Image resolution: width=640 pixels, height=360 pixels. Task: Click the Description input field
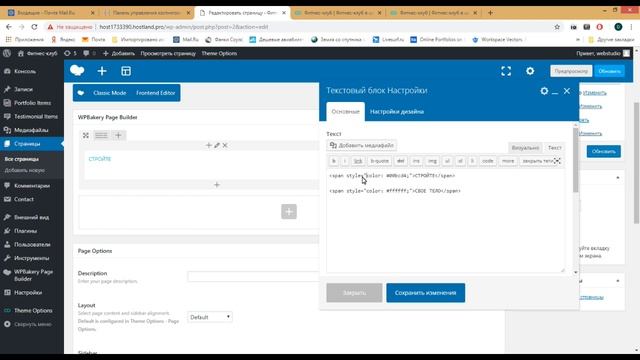[253, 276]
